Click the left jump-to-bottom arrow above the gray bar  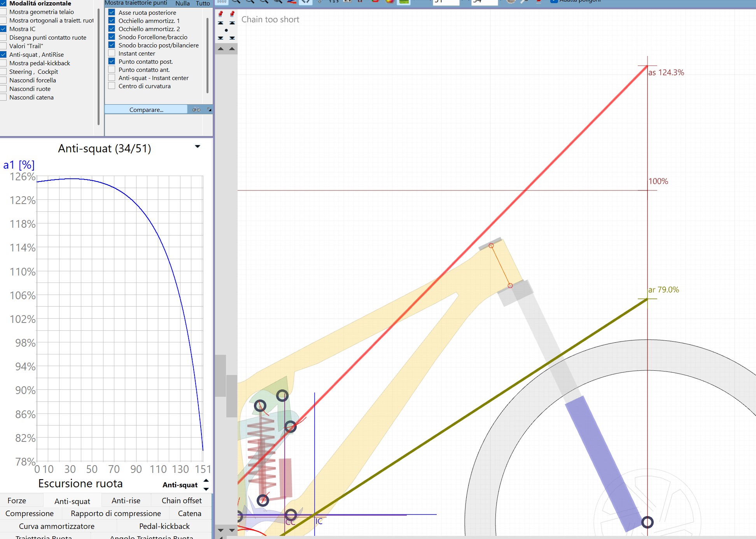(220, 38)
